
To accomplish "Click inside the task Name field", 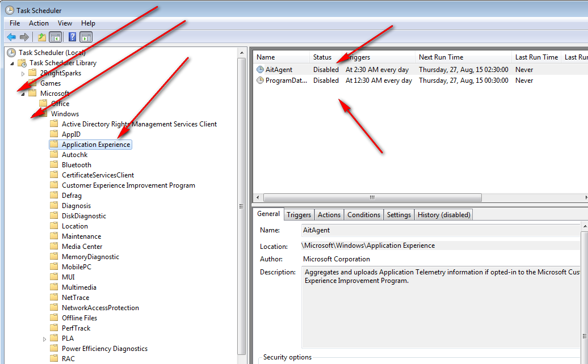I will 441,230.
